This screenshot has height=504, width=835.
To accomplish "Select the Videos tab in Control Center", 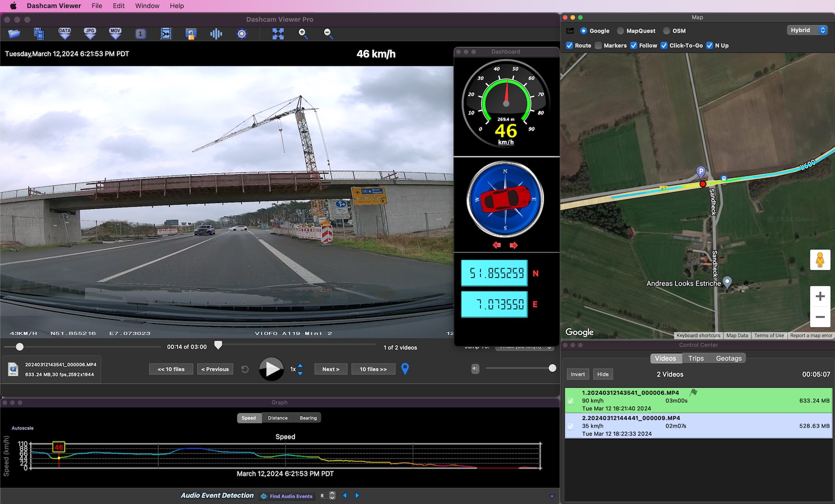I will click(x=665, y=358).
